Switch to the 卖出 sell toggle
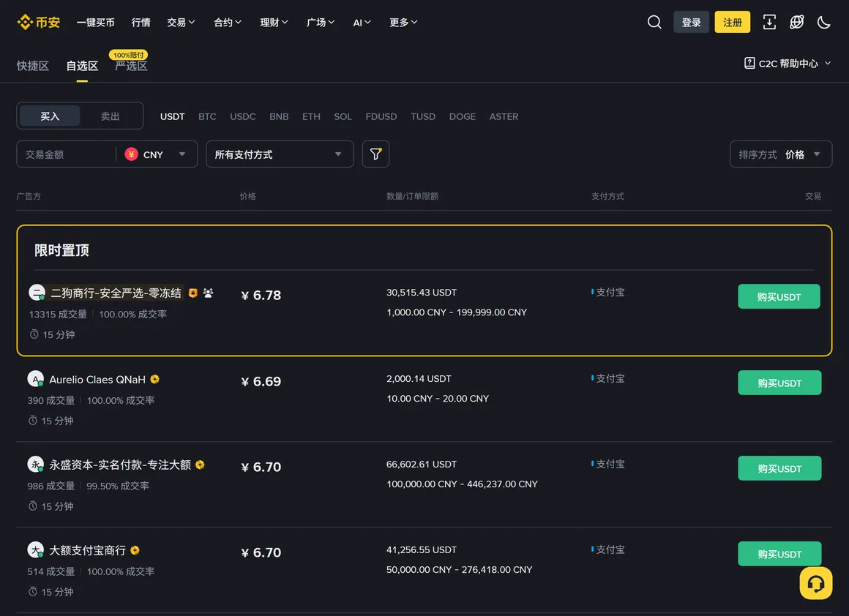849x616 pixels. pyautogui.click(x=110, y=116)
